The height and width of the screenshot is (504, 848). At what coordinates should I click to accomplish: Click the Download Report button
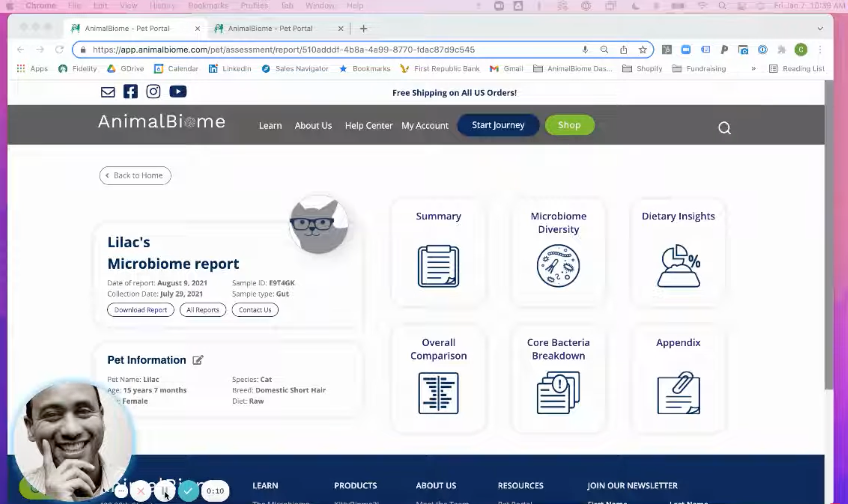pyautogui.click(x=140, y=309)
